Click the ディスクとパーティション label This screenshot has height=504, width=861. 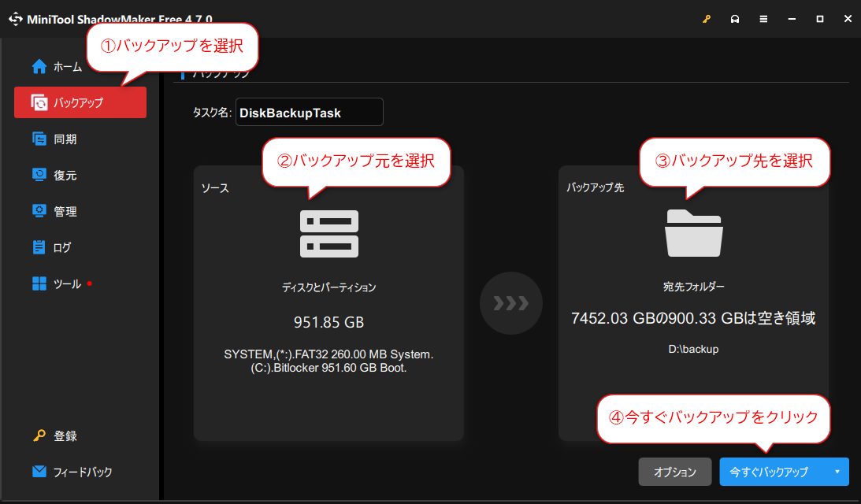tap(328, 287)
